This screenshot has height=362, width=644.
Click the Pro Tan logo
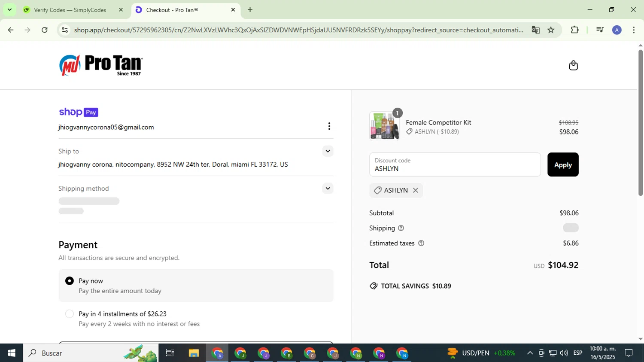(x=101, y=65)
